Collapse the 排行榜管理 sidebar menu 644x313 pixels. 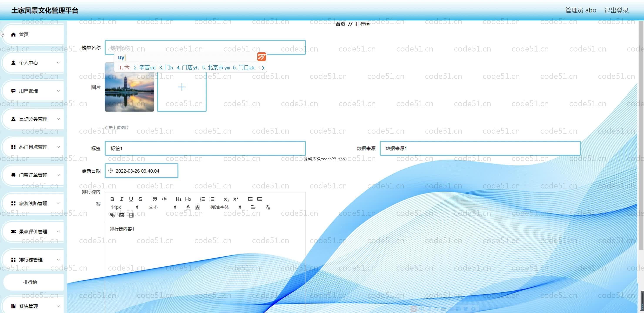[x=33, y=260]
